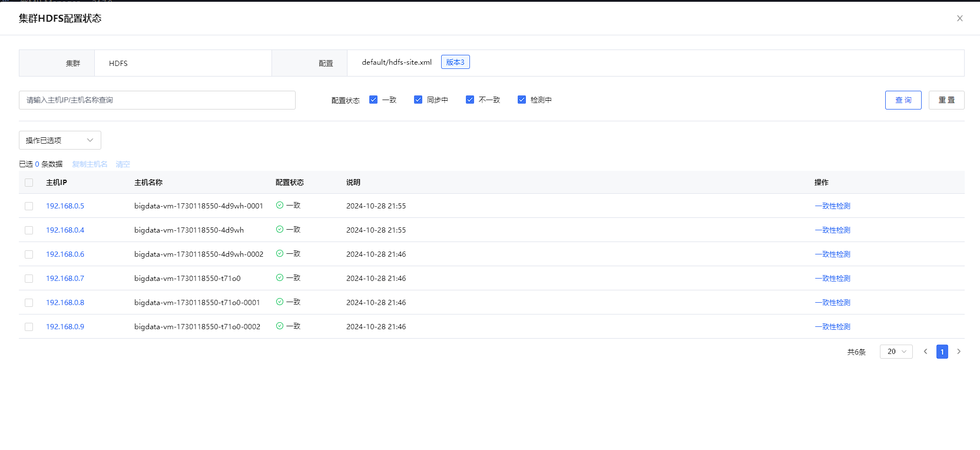Check the row for 192.168.0.9

click(29, 327)
